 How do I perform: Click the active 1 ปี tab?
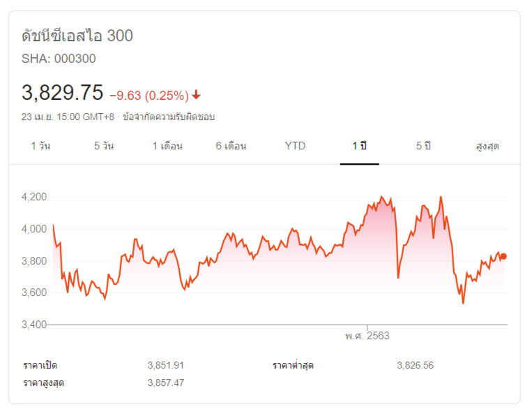[x=360, y=147]
